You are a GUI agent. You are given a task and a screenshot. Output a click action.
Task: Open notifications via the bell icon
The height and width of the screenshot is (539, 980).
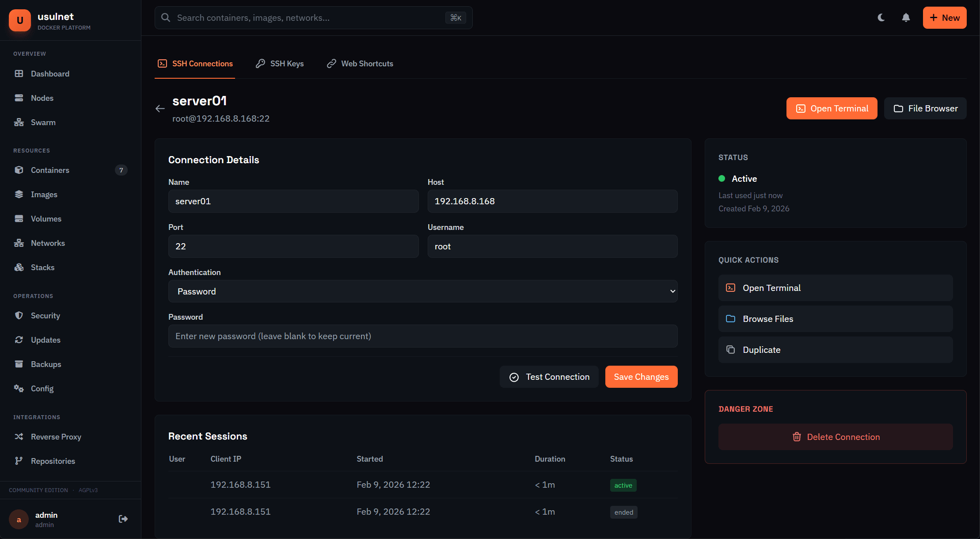point(905,18)
